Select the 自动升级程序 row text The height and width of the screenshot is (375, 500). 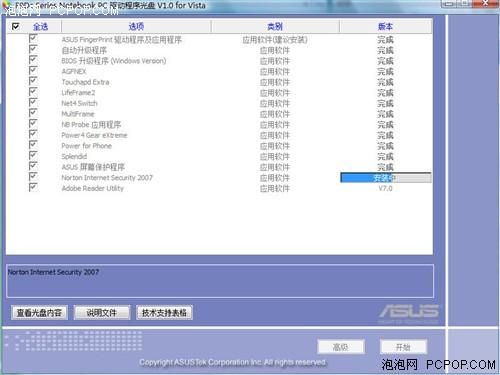click(x=84, y=51)
